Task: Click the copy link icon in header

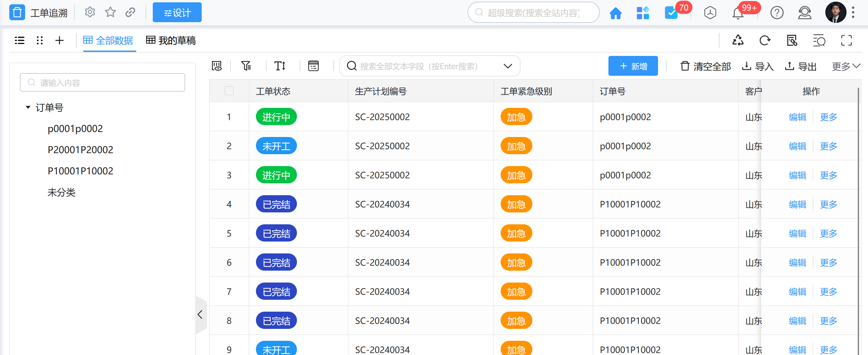Action: [x=130, y=13]
